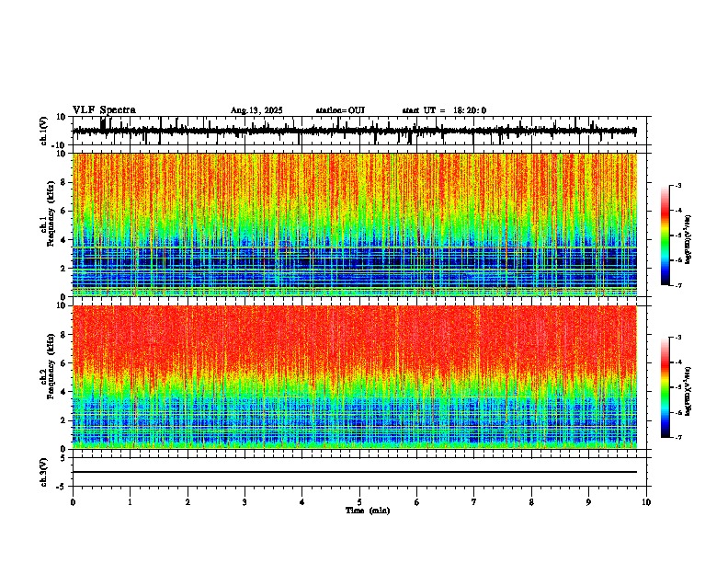The width and height of the screenshot is (728, 563).
Task: Click the flat ch.3 signal line
Action: tap(355, 472)
